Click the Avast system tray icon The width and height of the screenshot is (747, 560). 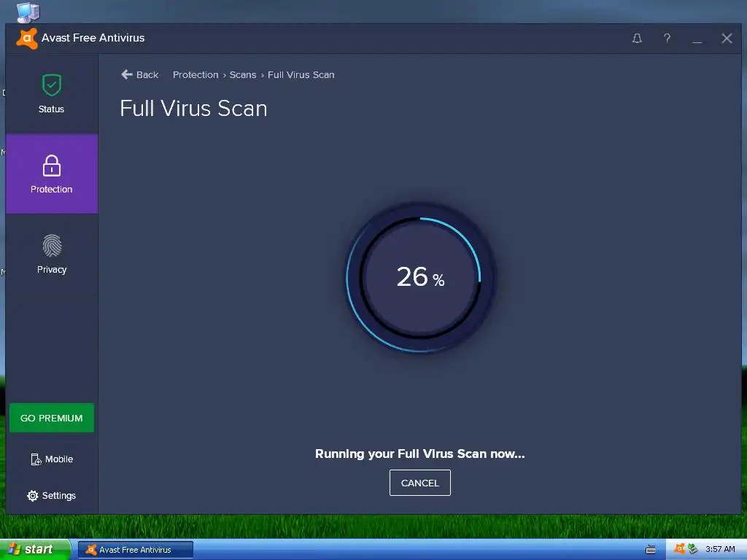click(x=679, y=549)
